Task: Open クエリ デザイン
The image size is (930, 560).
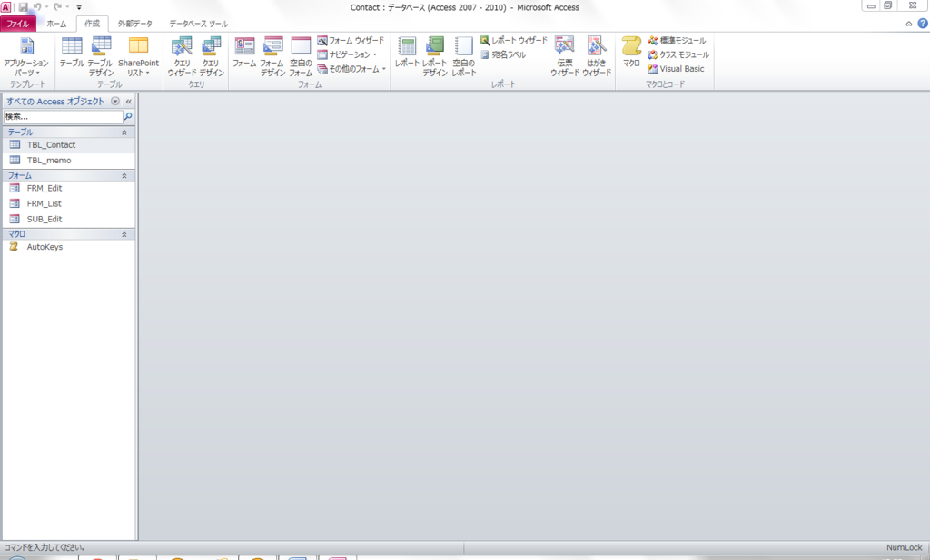Action: [x=211, y=56]
